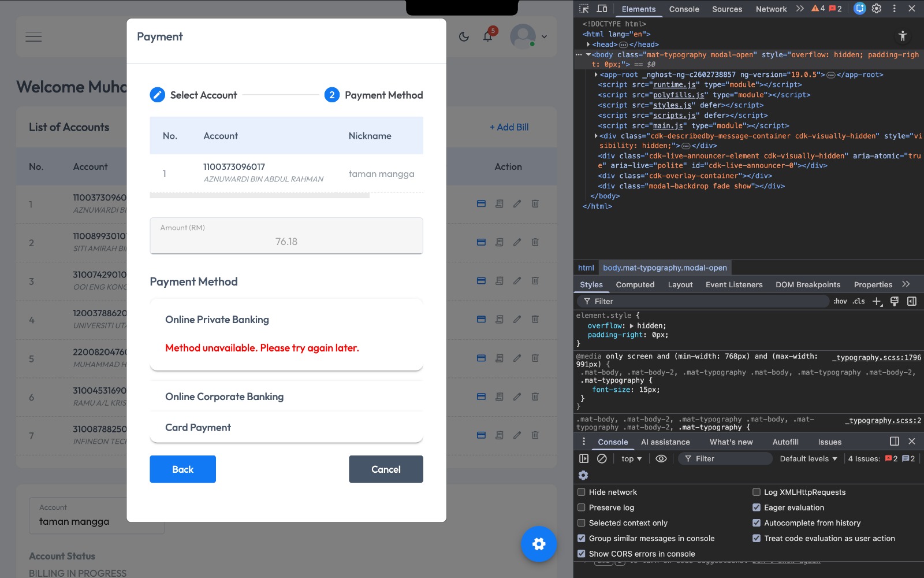Switch to the Network tab

click(771, 9)
